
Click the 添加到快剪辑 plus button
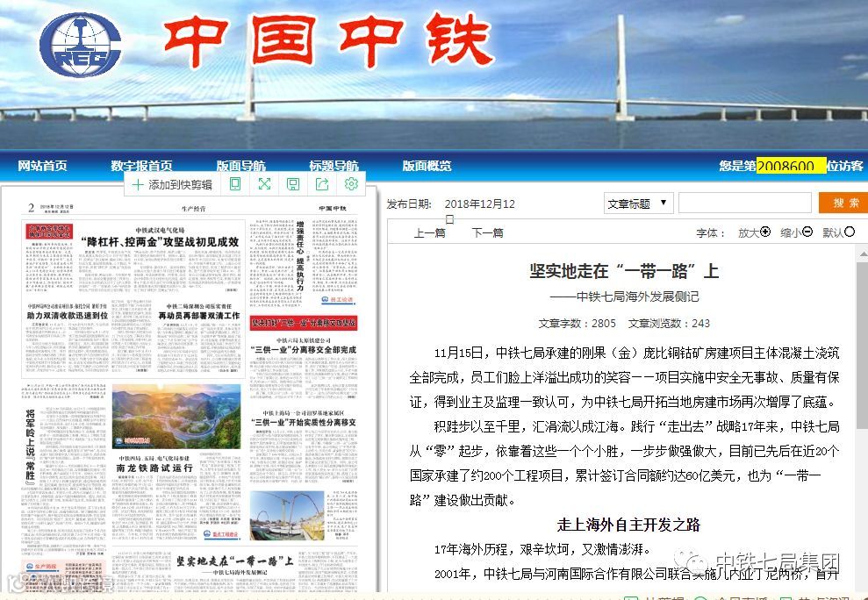pos(172,184)
